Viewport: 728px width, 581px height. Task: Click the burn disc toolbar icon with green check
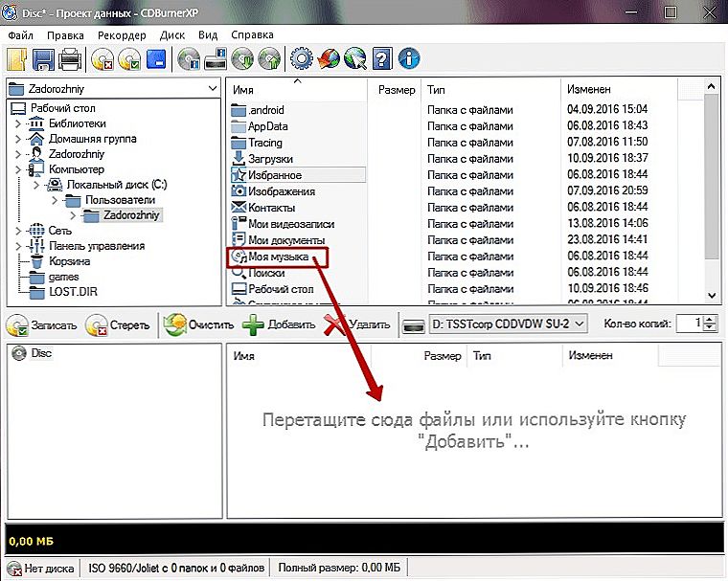click(129, 59)
